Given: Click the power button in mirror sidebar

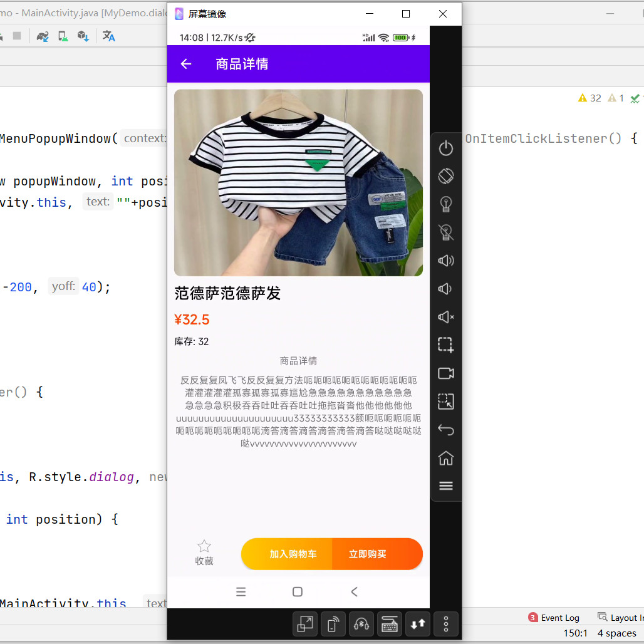Looking at the screenshot, I should (x=445, y=148).
